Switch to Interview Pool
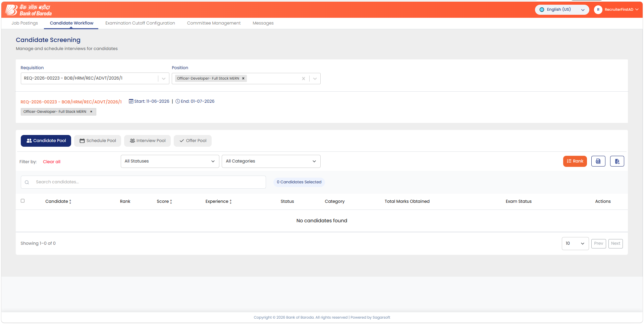 (147, 141)
